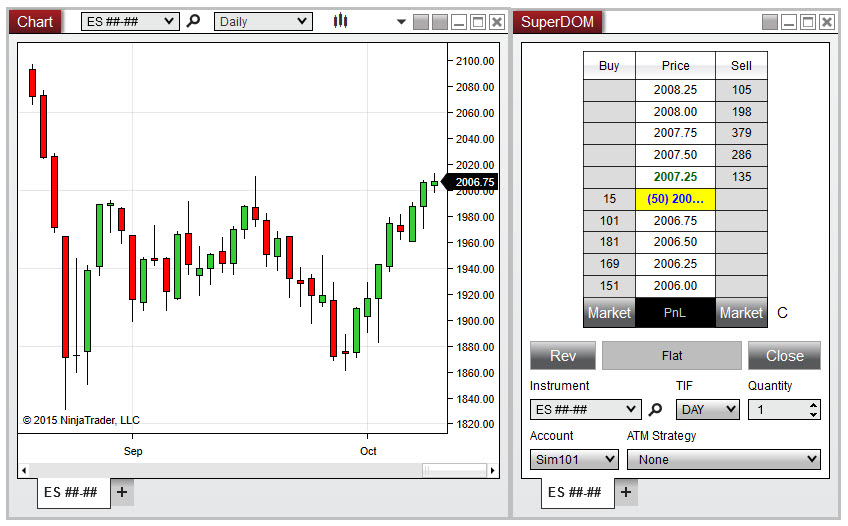Open the TIF DAY dropdown
848x526 pixels.
click(x=708, y=409)
